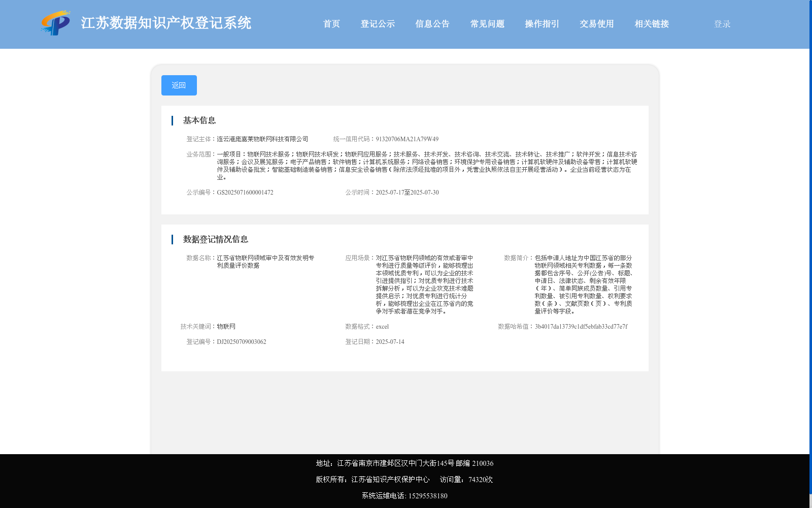Click technical keyword value 物联网
The width and height of the screenshot is (812, 508).
[226, 327]
